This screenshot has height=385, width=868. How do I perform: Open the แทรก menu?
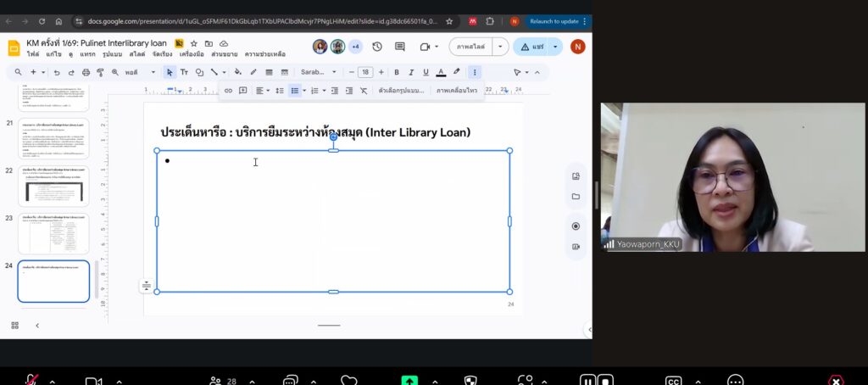(87, 54)
